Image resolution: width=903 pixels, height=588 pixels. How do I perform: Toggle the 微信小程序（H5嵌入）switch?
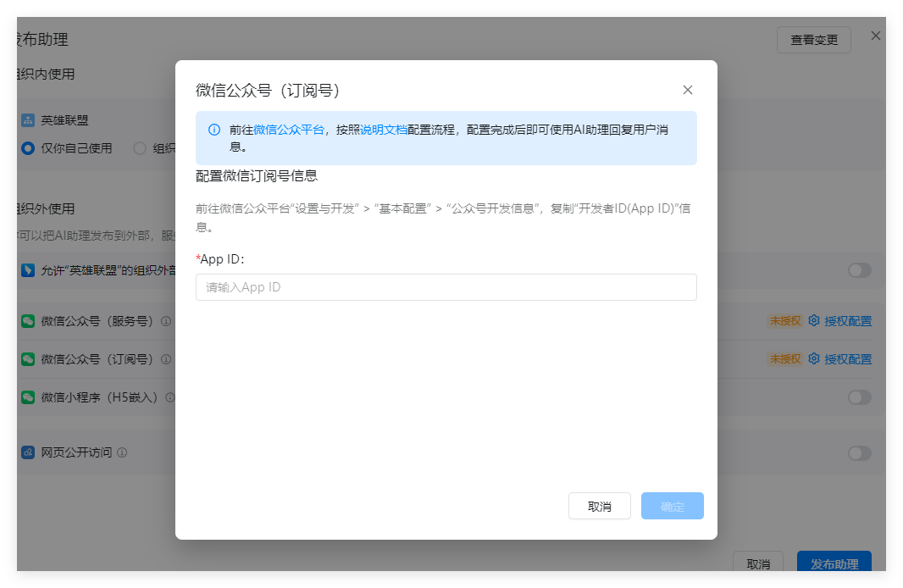coord(859,397)
